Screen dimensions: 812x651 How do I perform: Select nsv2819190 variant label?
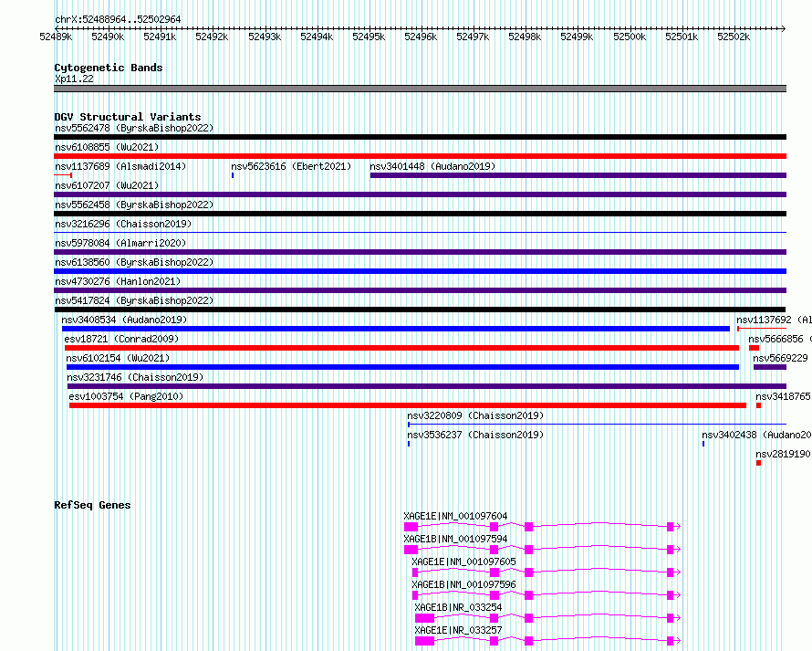tap(783, 454)
